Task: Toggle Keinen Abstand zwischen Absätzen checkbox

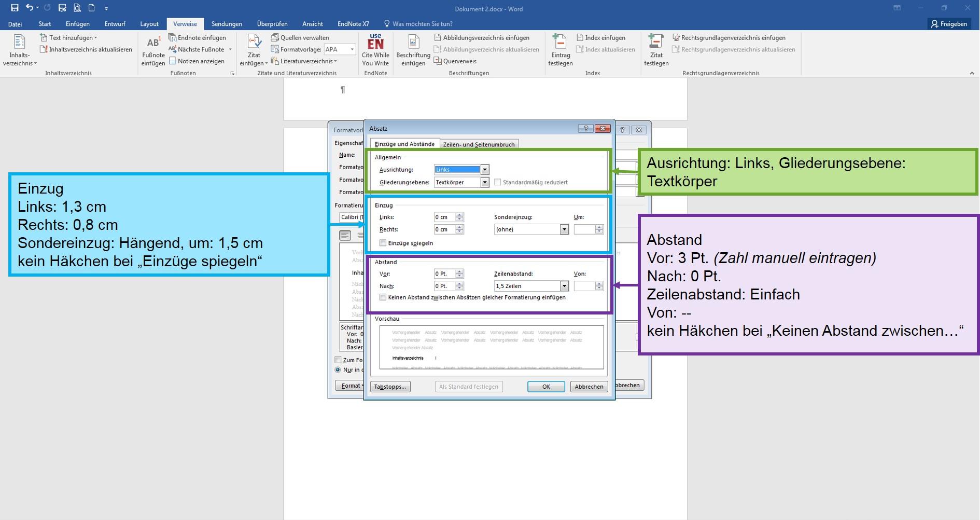Action: click(x=383, y=297)
